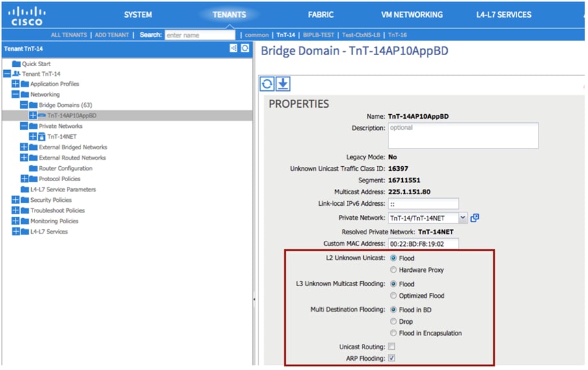Open the Test-CtxNS-LB tenant link
The height and width of the screenshot is (370, 588).
click(x=361, y=35)
